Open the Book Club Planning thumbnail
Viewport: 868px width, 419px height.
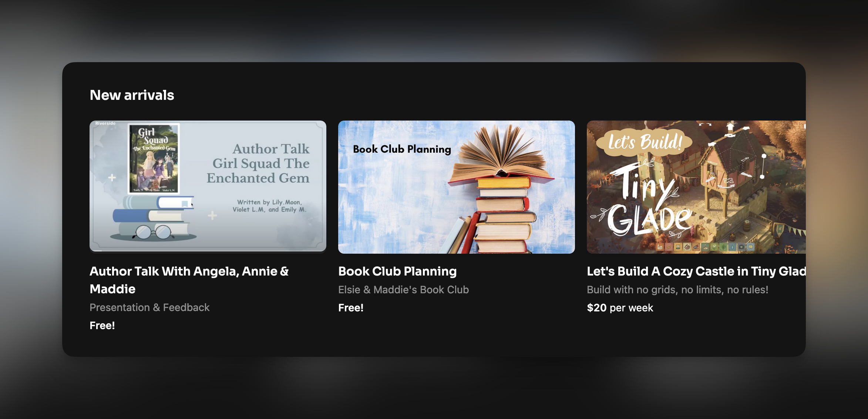[x=457, y=187]
